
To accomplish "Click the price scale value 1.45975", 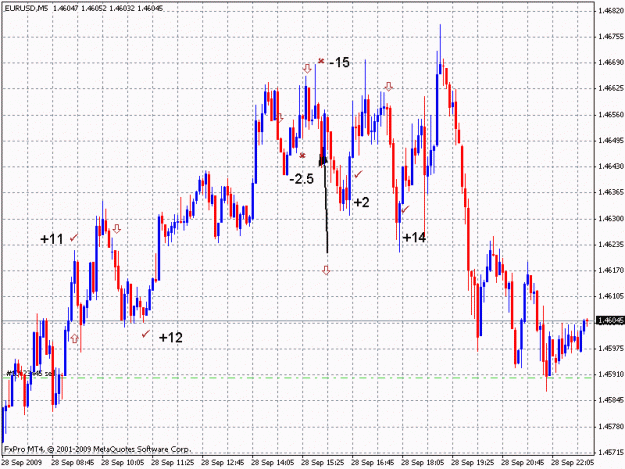I will tap(610, 349).
